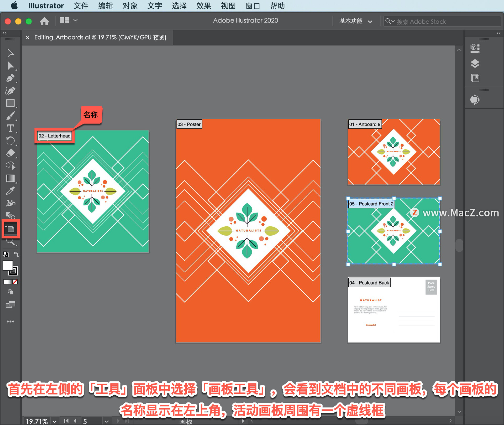The image size is (504, 425).
Task: Select the Pen tool
Action: [10, 78]
